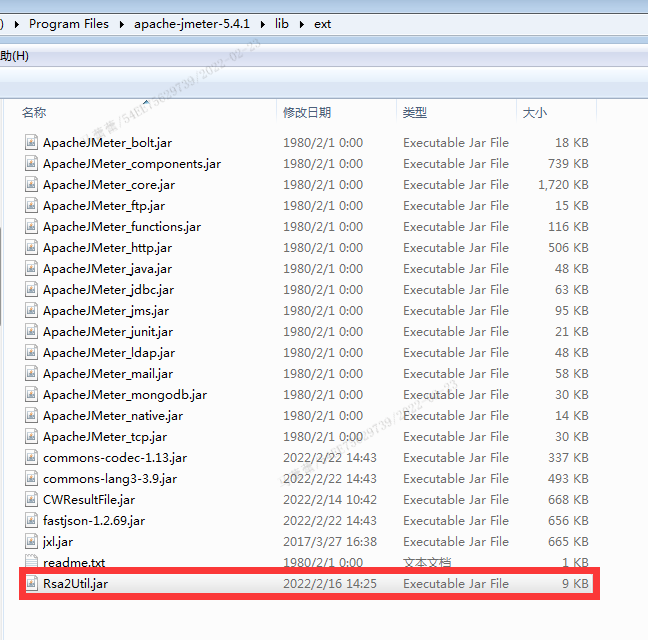Click the ApacheJMeter_tcp.jar file icon
Viewport: 648px width, 640px height.
pos(31,436)
